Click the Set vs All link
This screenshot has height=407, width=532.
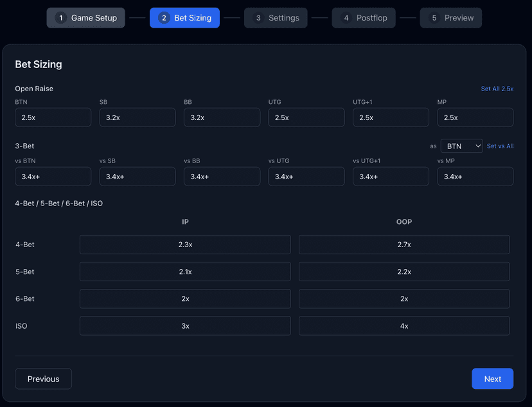(x=500, y=146)
